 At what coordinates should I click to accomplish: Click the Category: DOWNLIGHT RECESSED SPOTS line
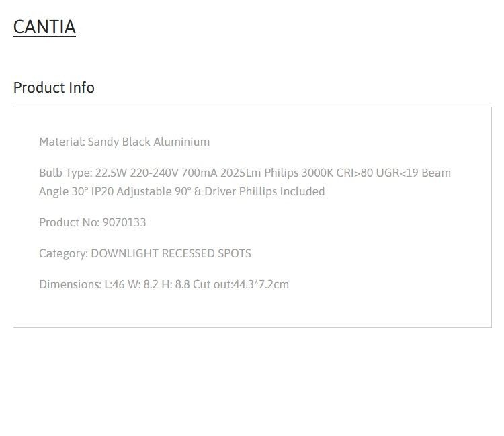pyautogui.click(x=145, y=253)
